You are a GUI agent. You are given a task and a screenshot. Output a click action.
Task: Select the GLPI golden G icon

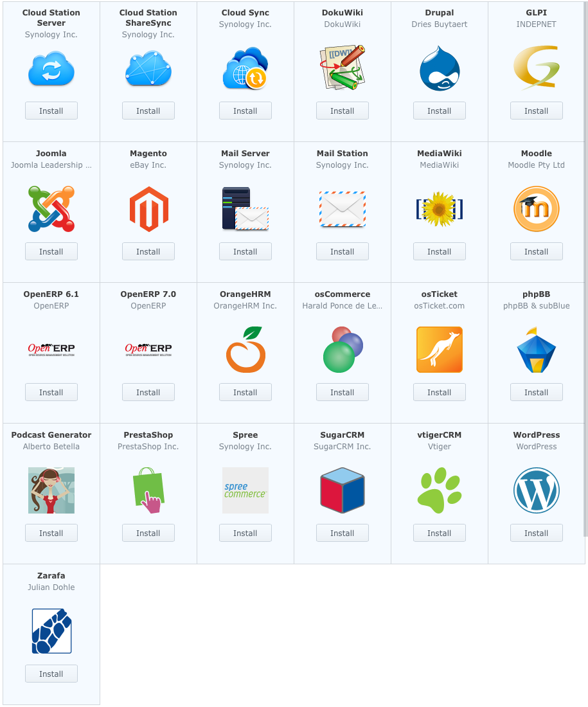537,67
